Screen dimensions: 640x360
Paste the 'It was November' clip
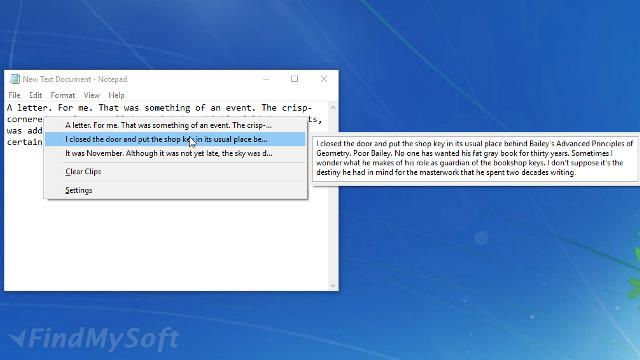tap(175, 153)
